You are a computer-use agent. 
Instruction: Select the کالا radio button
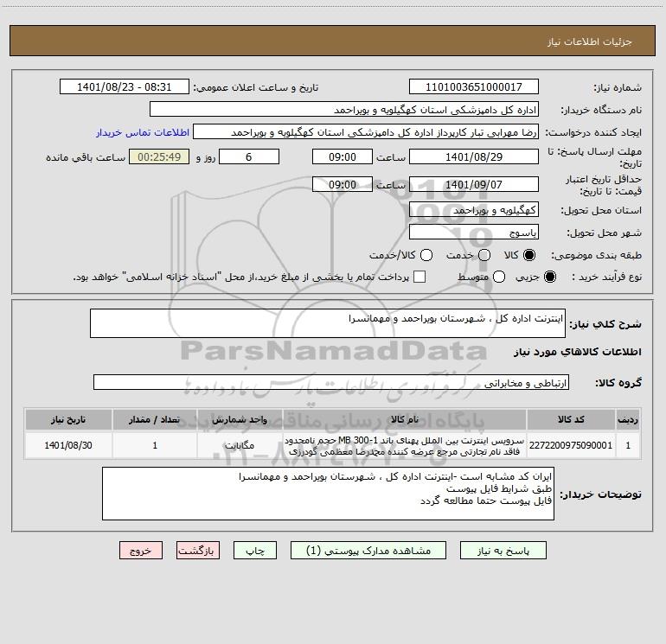click(x=529, y=255)
